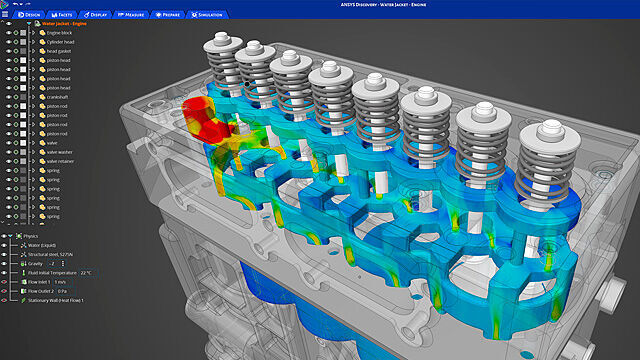The image size is (640, 360).
Task: Click the tree scroll-up arrow
Action: [2, 22]
